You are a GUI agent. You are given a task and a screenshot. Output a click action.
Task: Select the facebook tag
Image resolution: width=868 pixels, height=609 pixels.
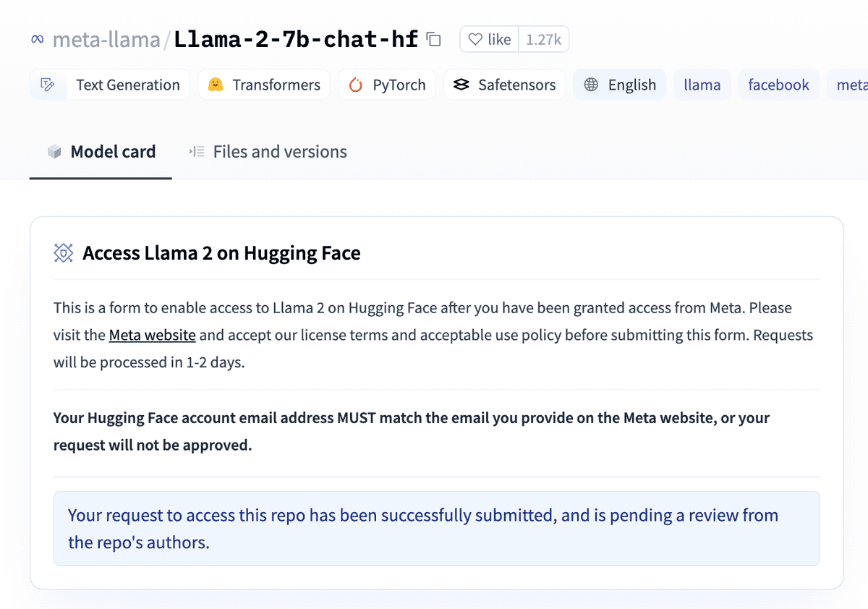coord(778,85)
